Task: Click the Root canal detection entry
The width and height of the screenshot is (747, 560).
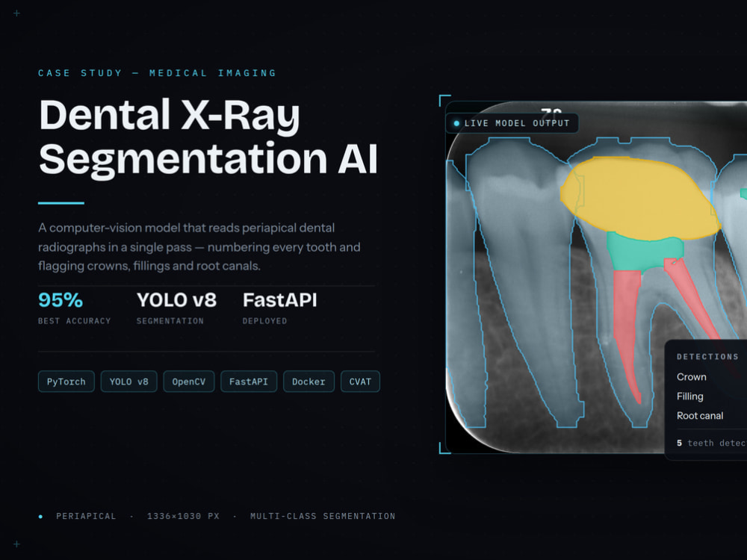Action: click(700, 416)
